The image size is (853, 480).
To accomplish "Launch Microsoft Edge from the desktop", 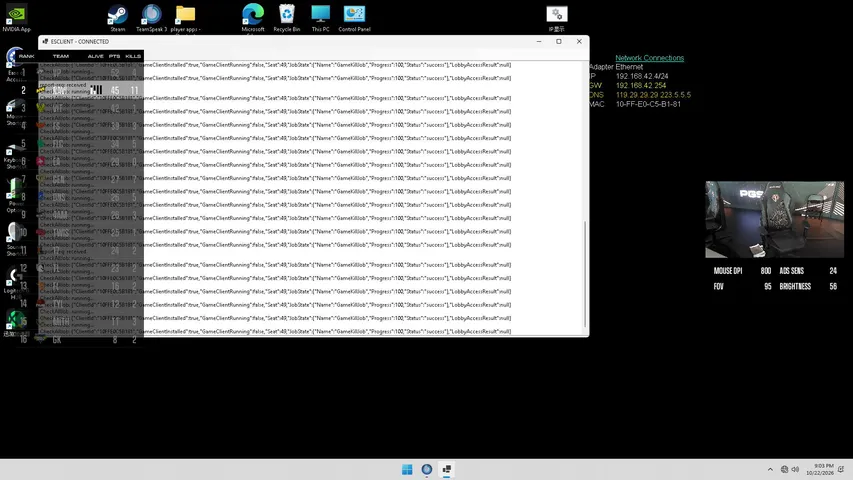I will 253,18.
